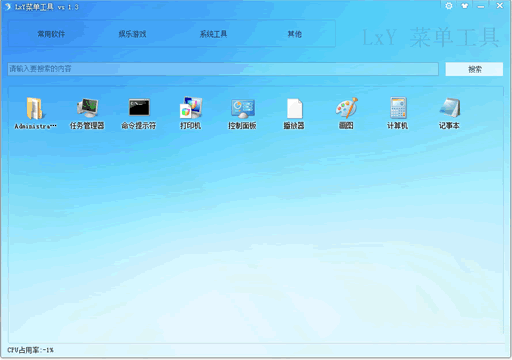The image size is (512, 360).
Task: Open settings gear in title bar
Action: 449,6
